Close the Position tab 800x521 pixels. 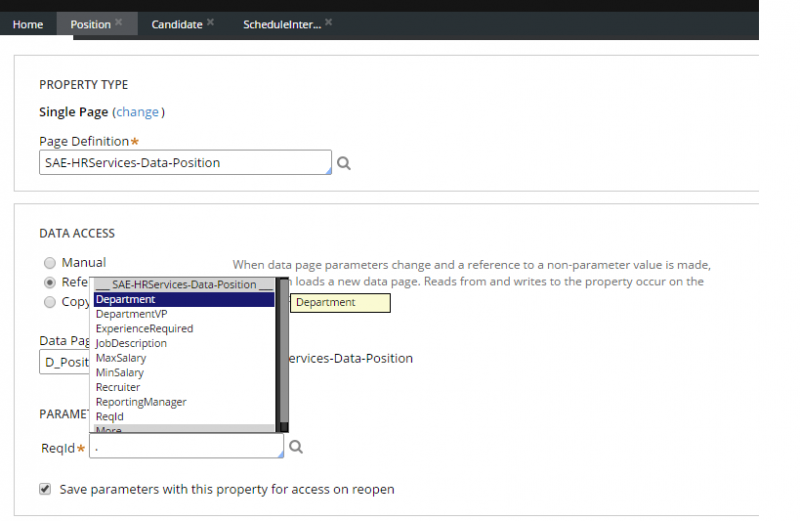click(x=118, y=22)
